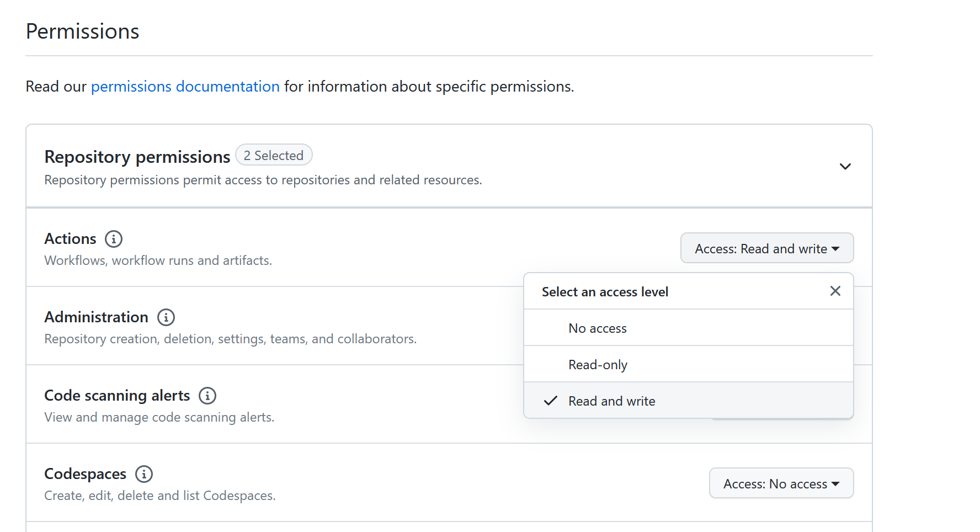Screen dimensions: 980x532
Task: Click the info icon beside Codespaces
Action: click(x=143, y=474)
